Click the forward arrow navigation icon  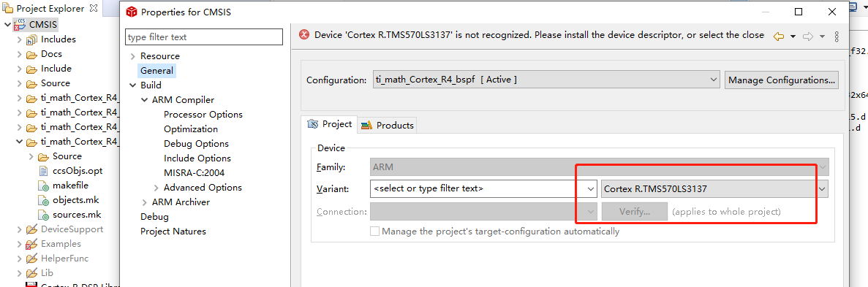[x=808, y=36]
